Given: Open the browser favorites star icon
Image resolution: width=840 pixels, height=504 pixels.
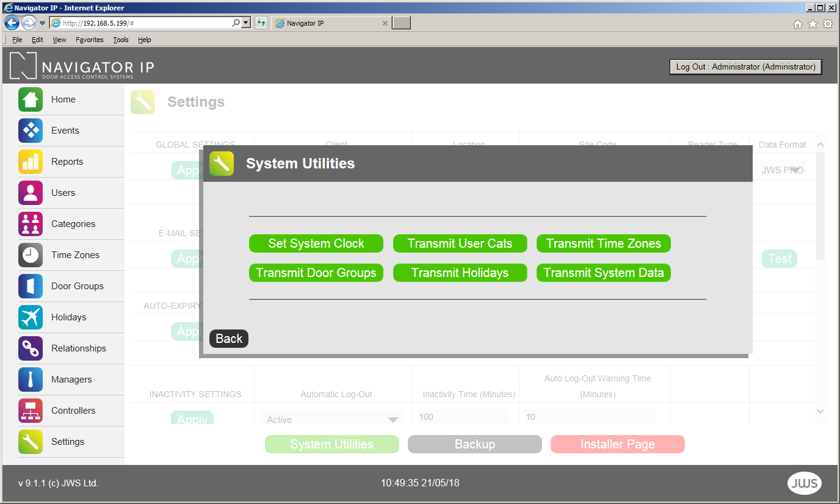Looking at the screenshot, I should [x=813, y=24].
